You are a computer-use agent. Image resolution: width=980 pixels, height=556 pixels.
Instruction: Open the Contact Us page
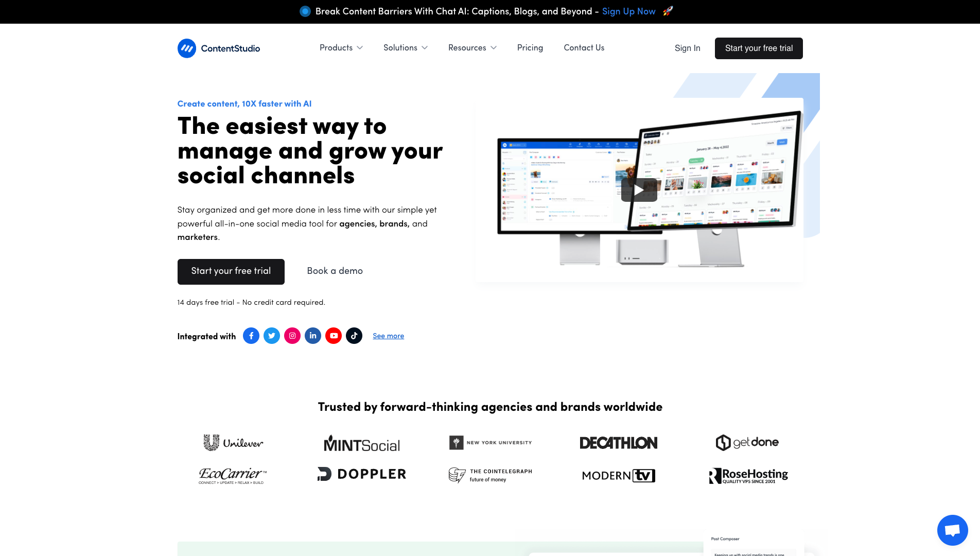point(584,48)
